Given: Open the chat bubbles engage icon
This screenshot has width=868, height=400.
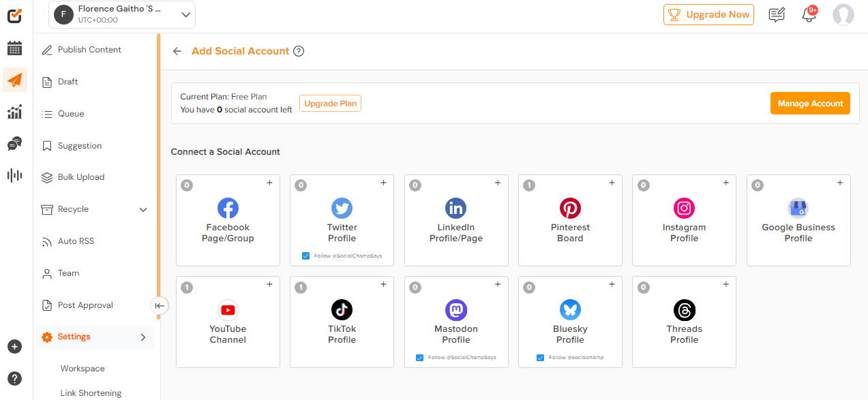Looking at the screenshot, I should (14, 144).
